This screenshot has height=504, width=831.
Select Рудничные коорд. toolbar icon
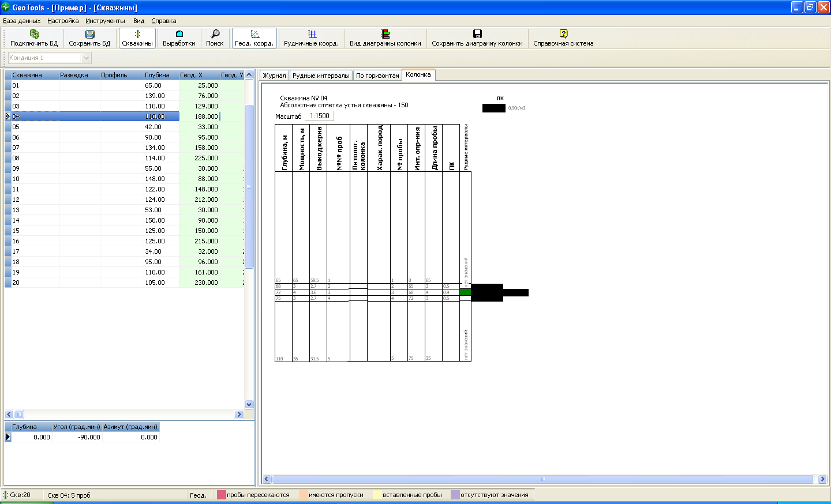(312, 34)
